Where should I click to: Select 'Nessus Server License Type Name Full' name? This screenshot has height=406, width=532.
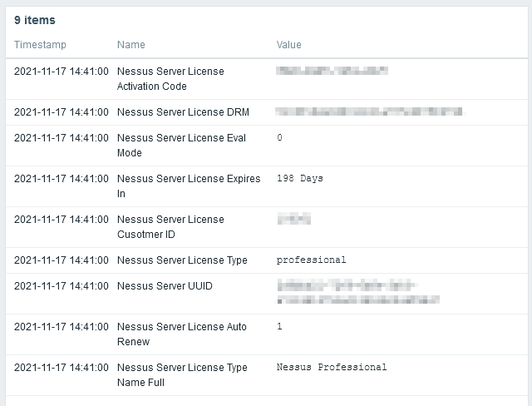click(182, 374)
